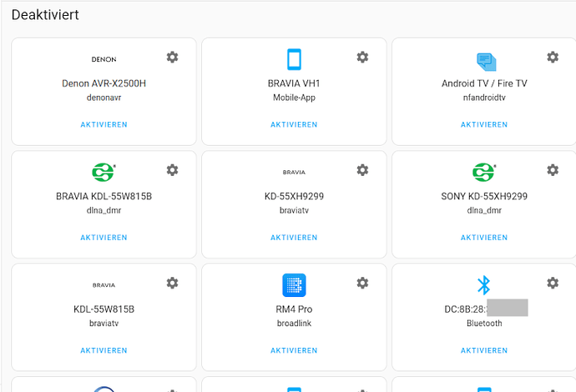The width and height of the screenshot is (576, 392).
Task: Select the BRAVIA VH1 title text
Action: (x=294, y=83)
